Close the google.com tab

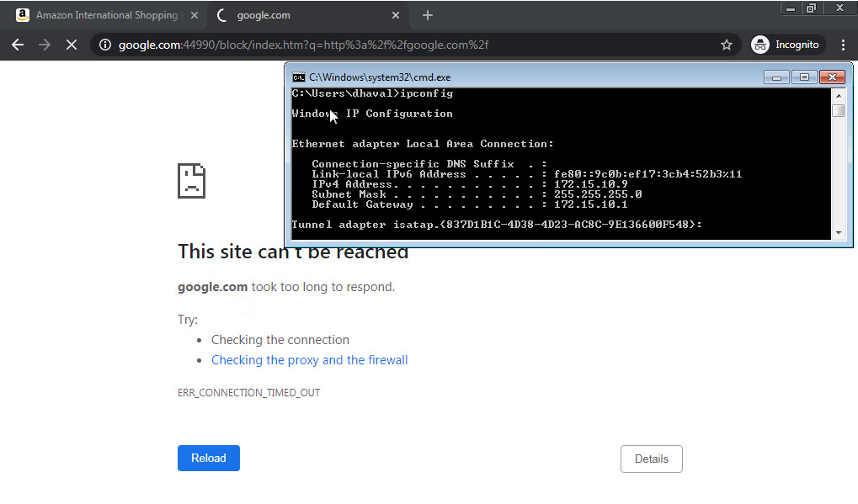(x=396, y=15)
